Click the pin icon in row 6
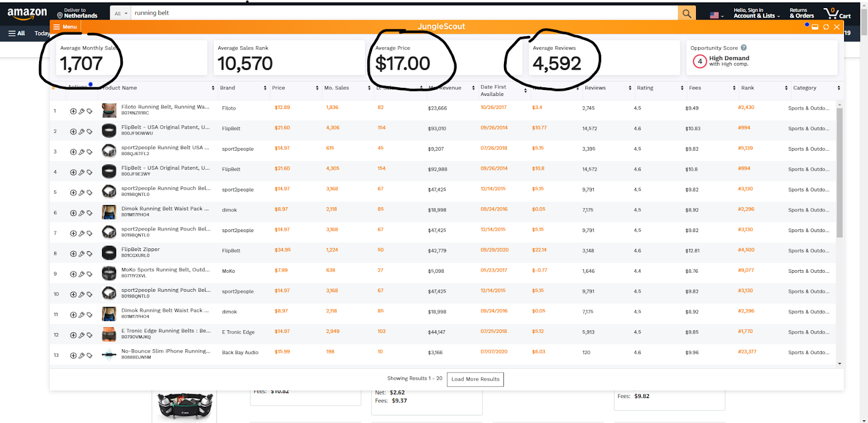The height and width of the screenshot is (423, 868). (81, 213)
